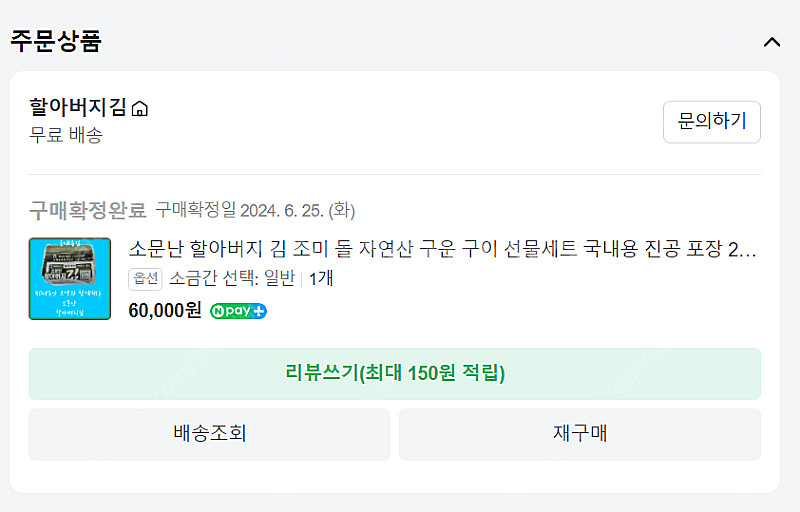
Task: Click the pay text in Npay badge
Action: (240, 311)
